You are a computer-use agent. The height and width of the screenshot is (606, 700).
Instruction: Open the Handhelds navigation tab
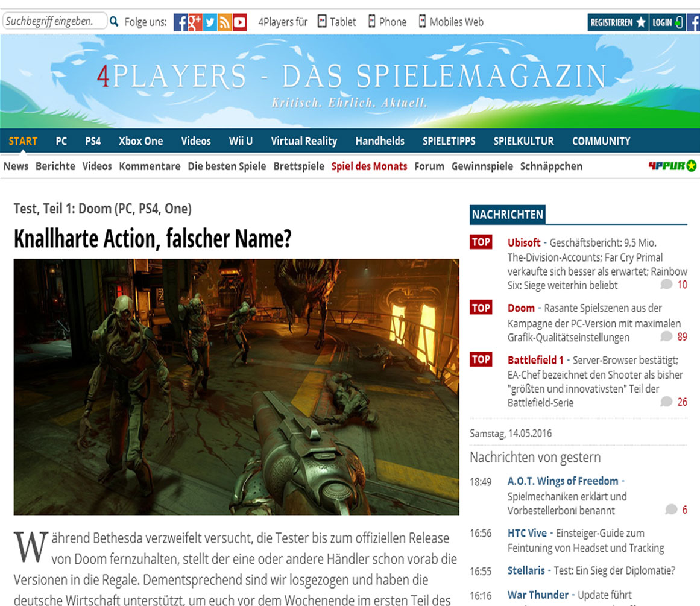[x=380, y=141]
